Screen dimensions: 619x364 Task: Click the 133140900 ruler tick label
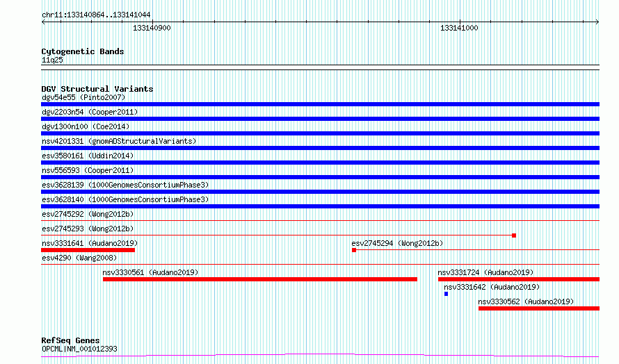click(x=152, y=28)
